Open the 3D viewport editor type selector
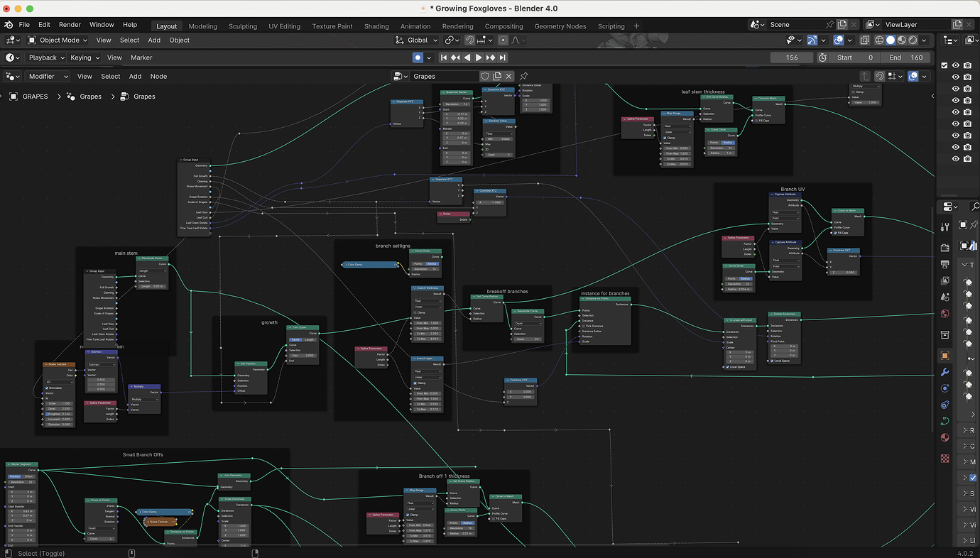This screenshot has width=980, height=558. pyautogui.click(x=13, y=40)
